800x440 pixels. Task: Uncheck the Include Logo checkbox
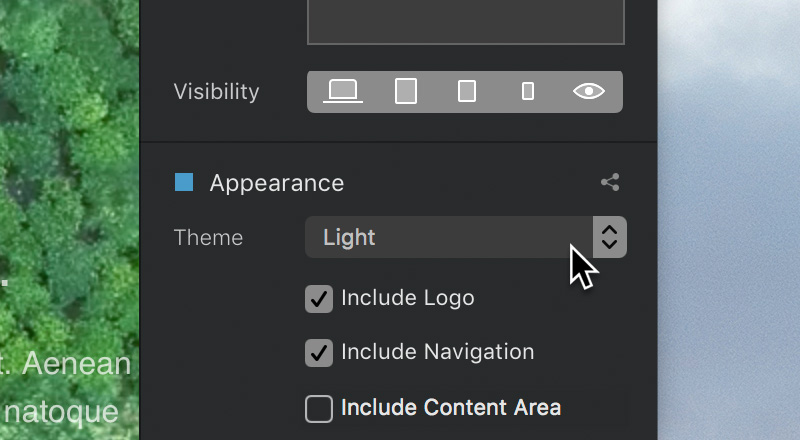(319, 299)
